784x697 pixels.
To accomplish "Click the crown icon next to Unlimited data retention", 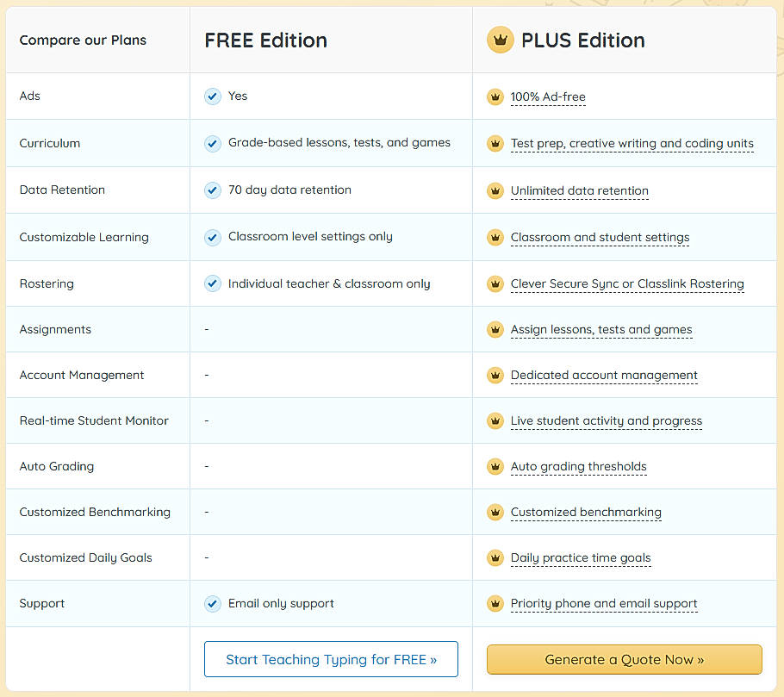I will coord(495,190).
